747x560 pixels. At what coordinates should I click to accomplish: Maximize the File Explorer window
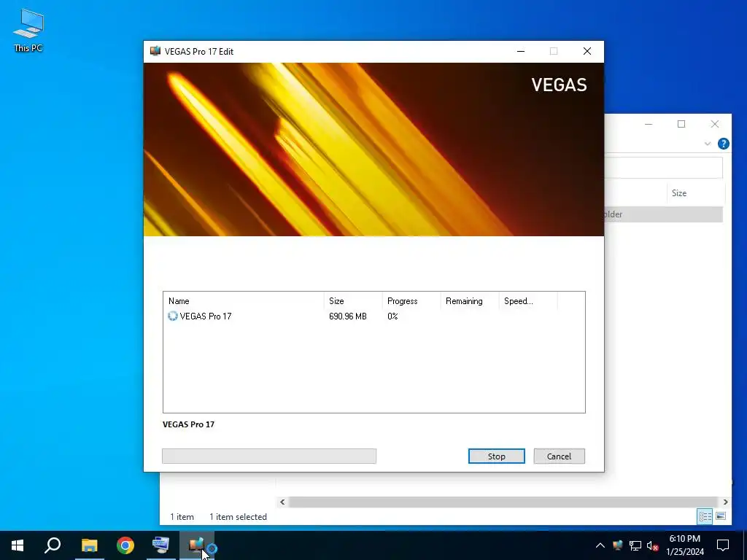681,124
